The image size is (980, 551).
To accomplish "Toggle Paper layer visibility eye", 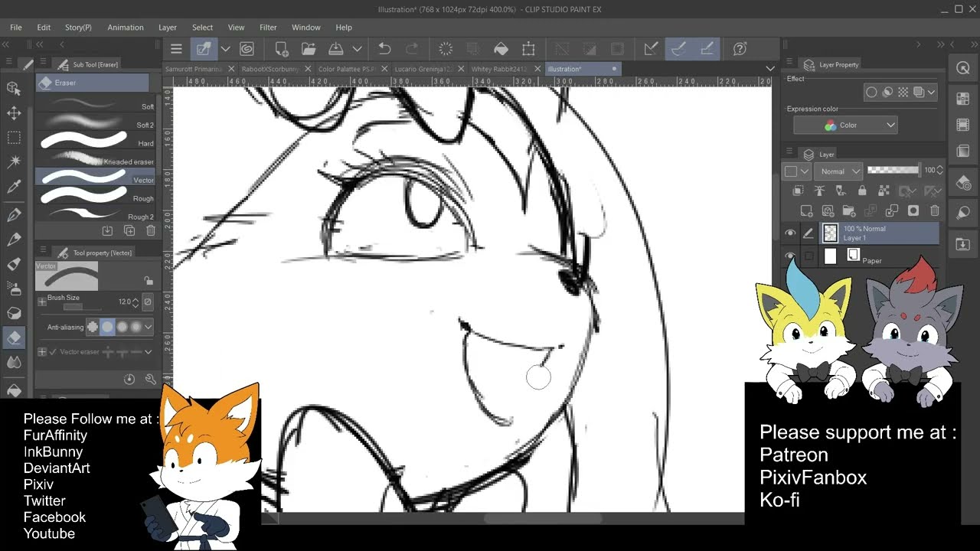I will pos(790,256).
